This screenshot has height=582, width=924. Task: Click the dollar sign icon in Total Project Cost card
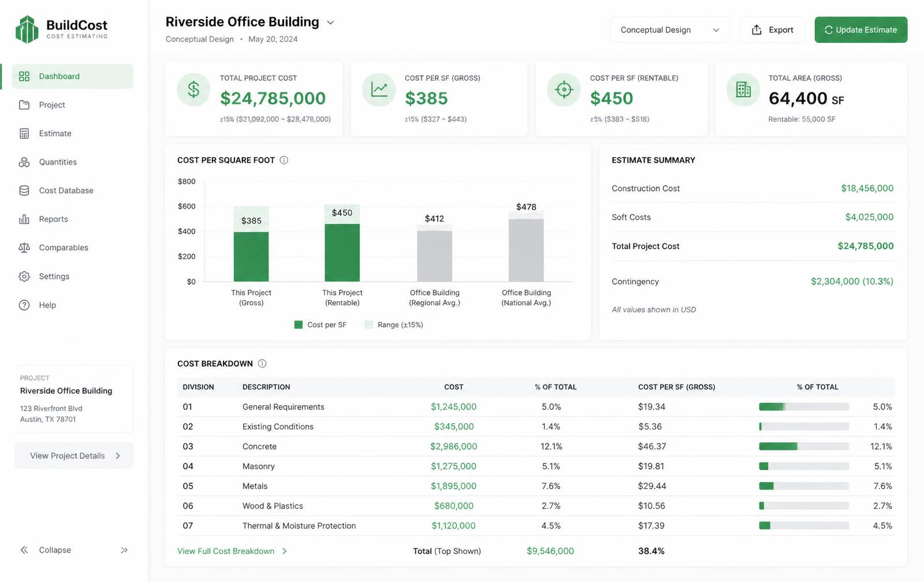(x=193, y=89)
